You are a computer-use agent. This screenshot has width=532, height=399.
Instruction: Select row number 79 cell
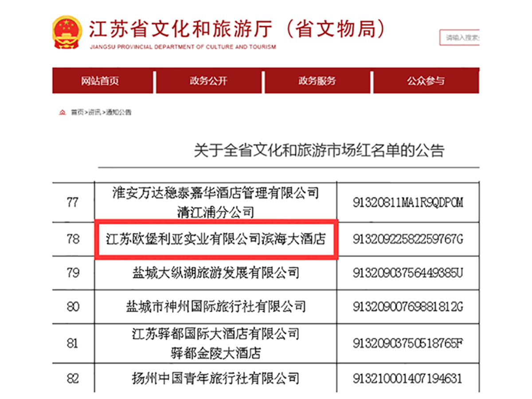click(73, 273)
